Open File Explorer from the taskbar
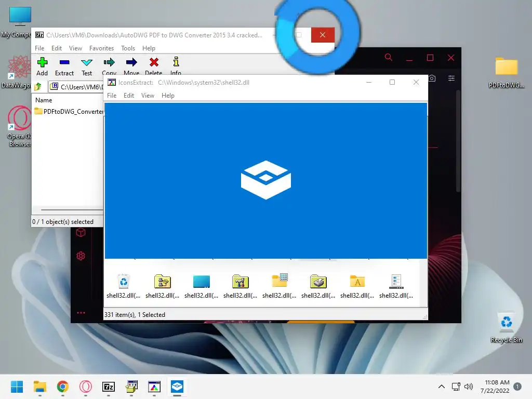 pos(39,387)
